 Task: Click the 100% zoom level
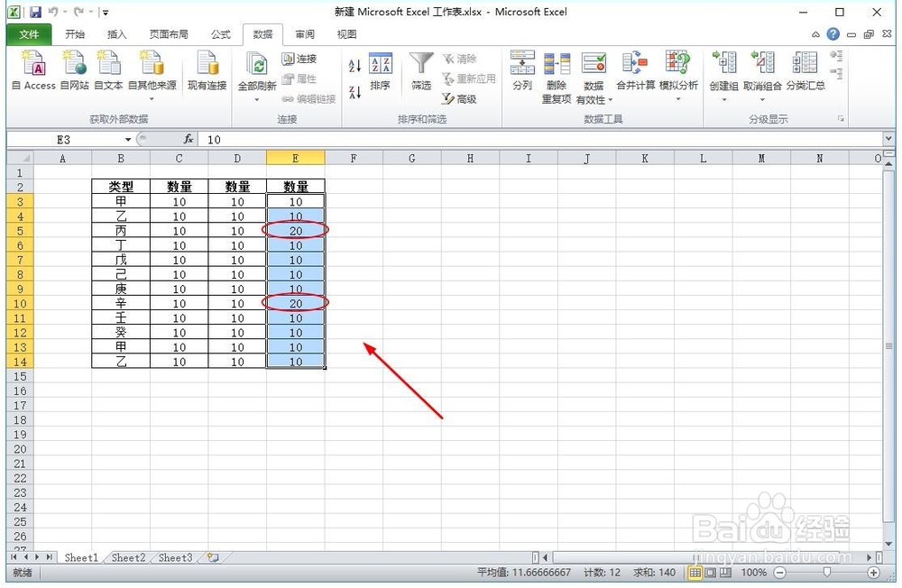753,573
